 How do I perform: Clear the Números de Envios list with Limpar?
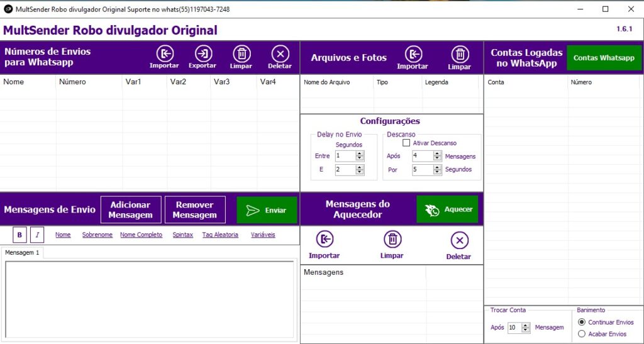(241, 57)
